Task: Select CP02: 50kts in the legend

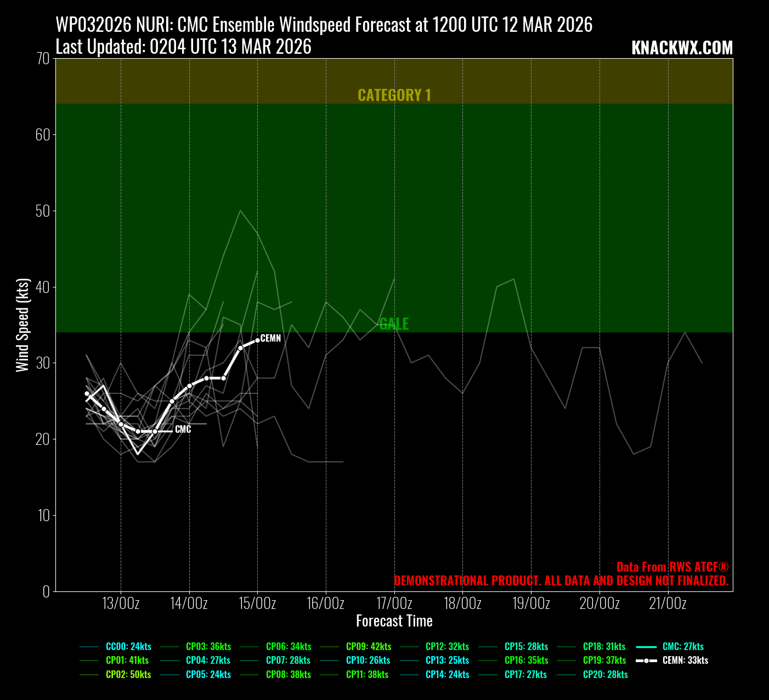Action: tap(128, 675)
